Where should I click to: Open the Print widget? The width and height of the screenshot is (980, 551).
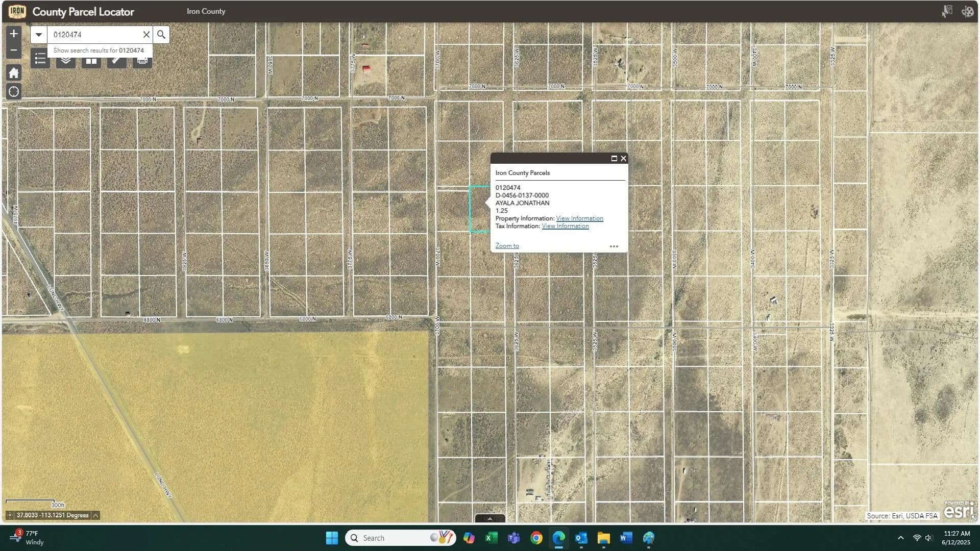coord(142,62)
